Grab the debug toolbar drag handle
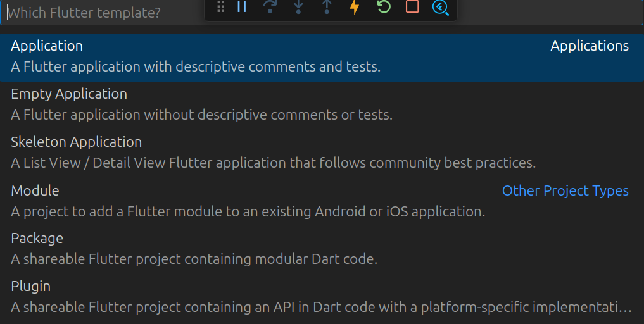 220,6
